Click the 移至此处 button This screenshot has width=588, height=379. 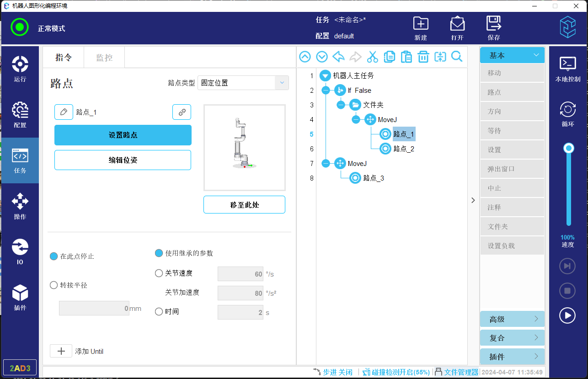(x=244, y=205)
